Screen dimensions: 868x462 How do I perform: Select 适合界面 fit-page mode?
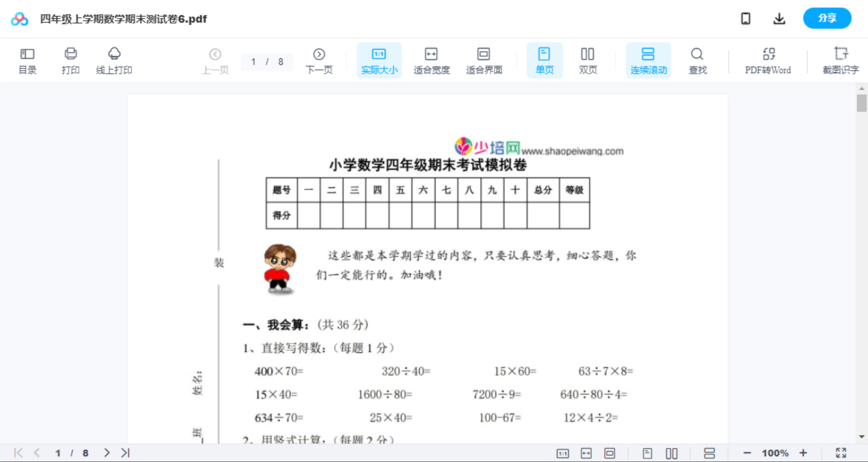[x=484, y=60]
